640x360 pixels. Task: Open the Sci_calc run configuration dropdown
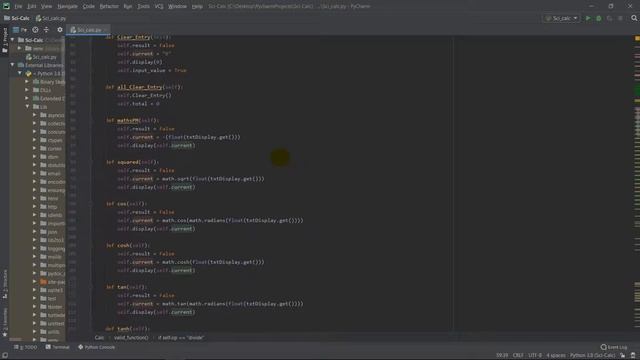point(561,18)
